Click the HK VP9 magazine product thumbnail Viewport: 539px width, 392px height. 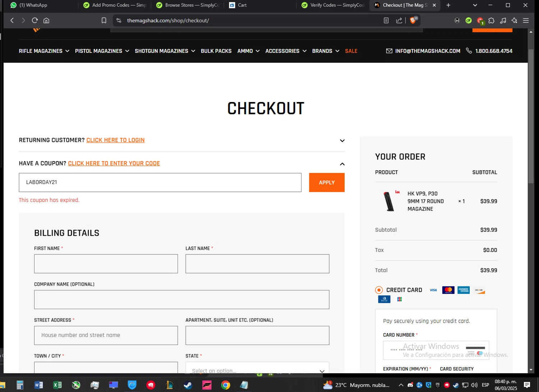pos(391,201)
